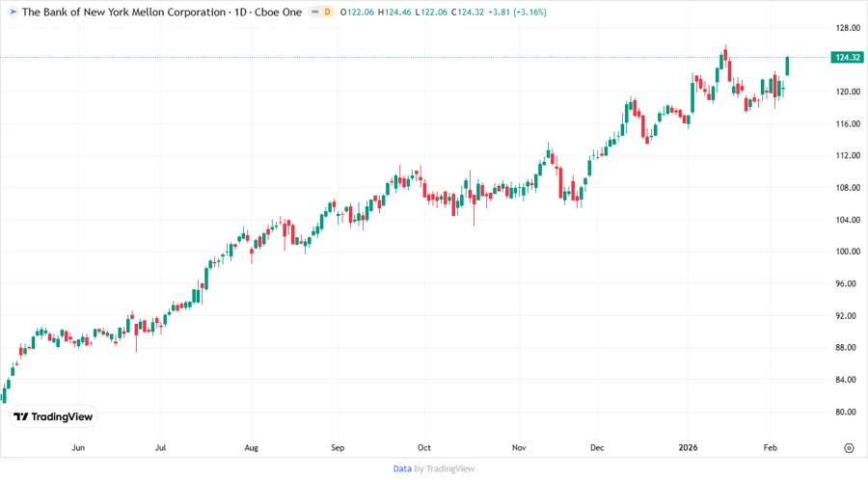Click the '104.00' price axis label
868x480 pixels.
tap(848, 220)
